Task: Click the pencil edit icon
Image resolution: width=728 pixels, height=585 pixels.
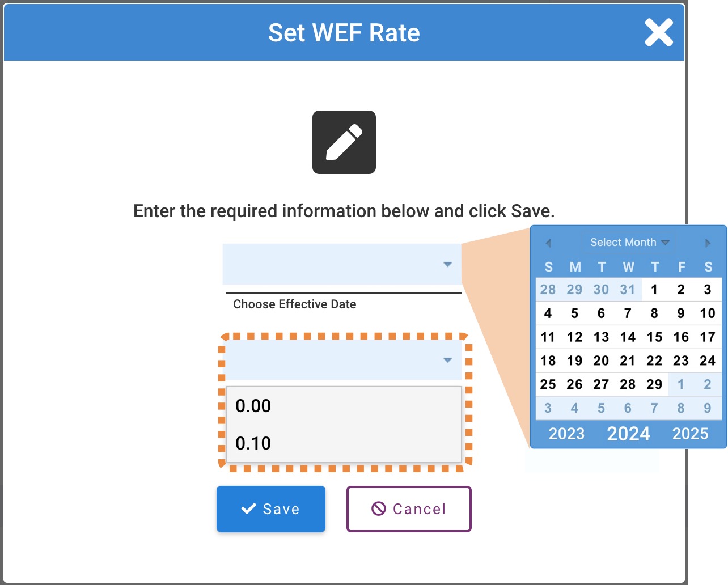Action: (344, 142)
